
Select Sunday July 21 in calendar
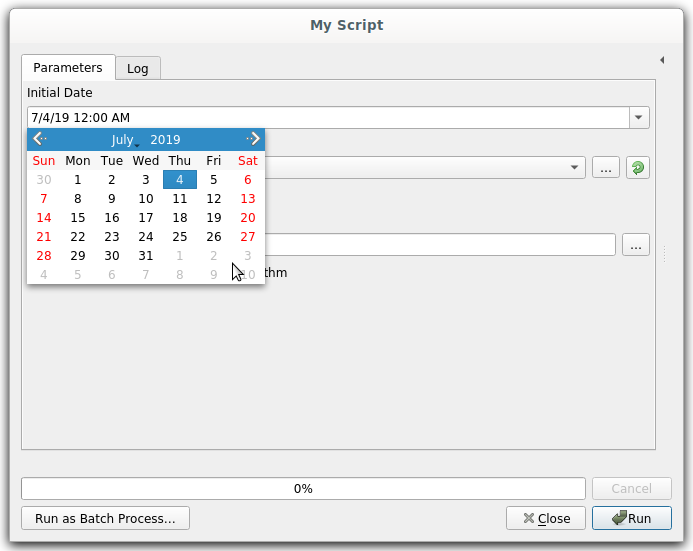tap(44, 236)
